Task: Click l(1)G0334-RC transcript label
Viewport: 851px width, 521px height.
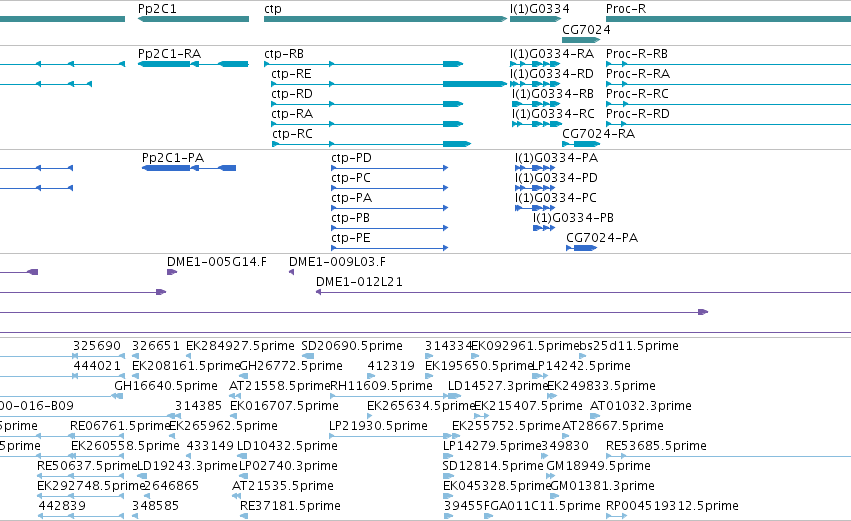Action: coord(553,114)
